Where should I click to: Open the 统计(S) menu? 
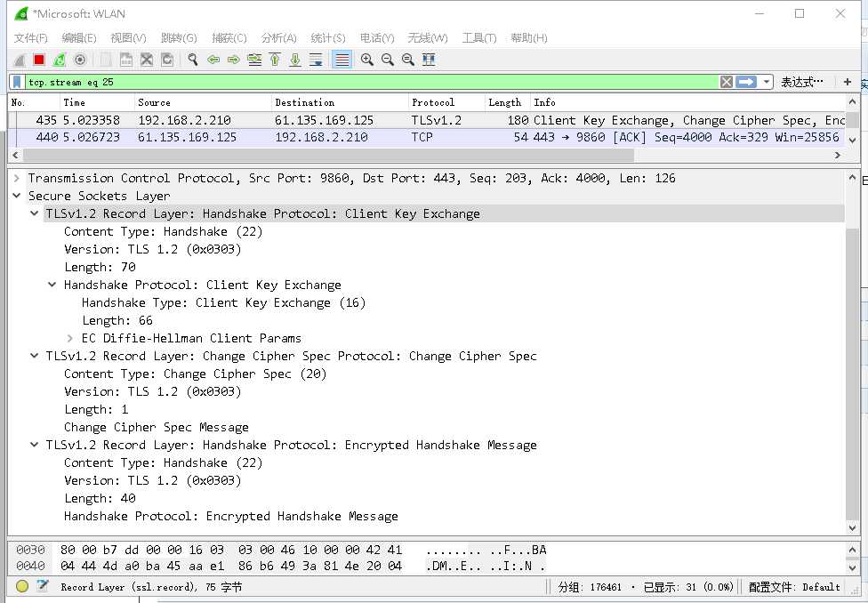point(328,37)
